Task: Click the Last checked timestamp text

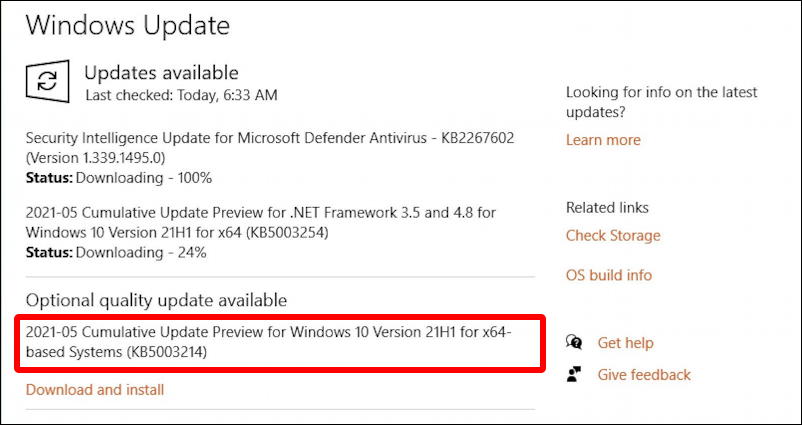Action: pyautogui.click(x=182, y=95)
